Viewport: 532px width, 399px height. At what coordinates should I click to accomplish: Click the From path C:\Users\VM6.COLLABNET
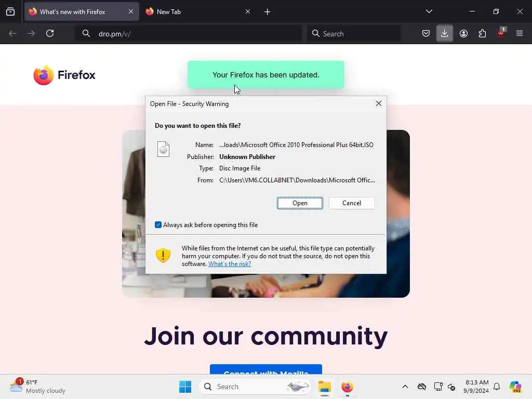click(x=297, y=180)
